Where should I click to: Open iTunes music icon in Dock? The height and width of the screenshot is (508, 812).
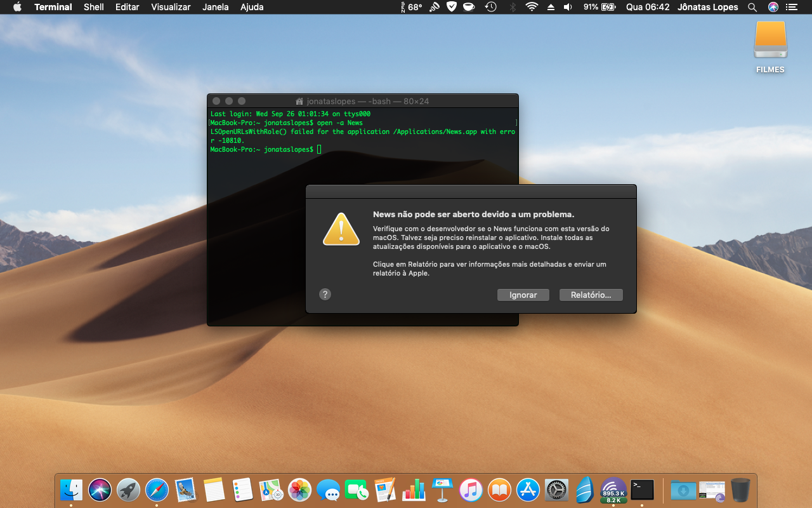[x=471, y=490]
